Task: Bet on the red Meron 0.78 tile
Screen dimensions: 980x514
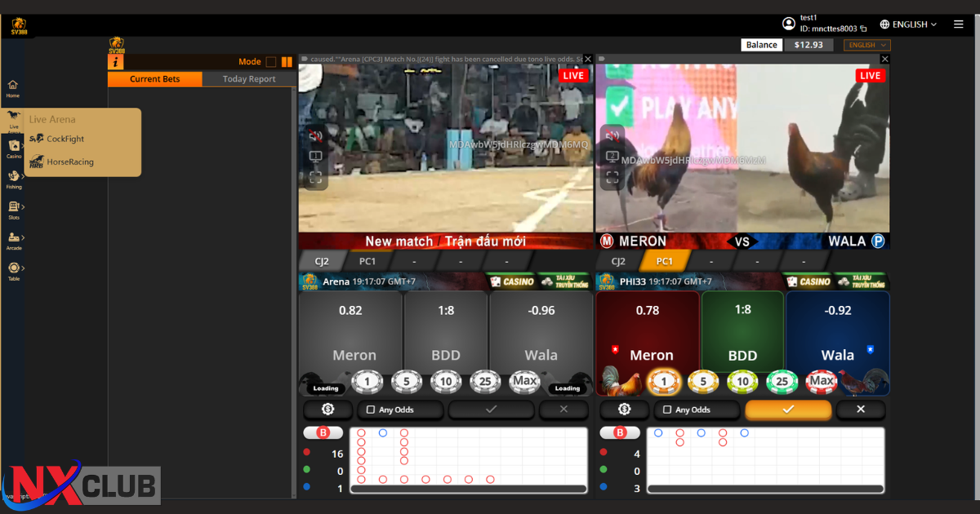Action: click(648, 329)
